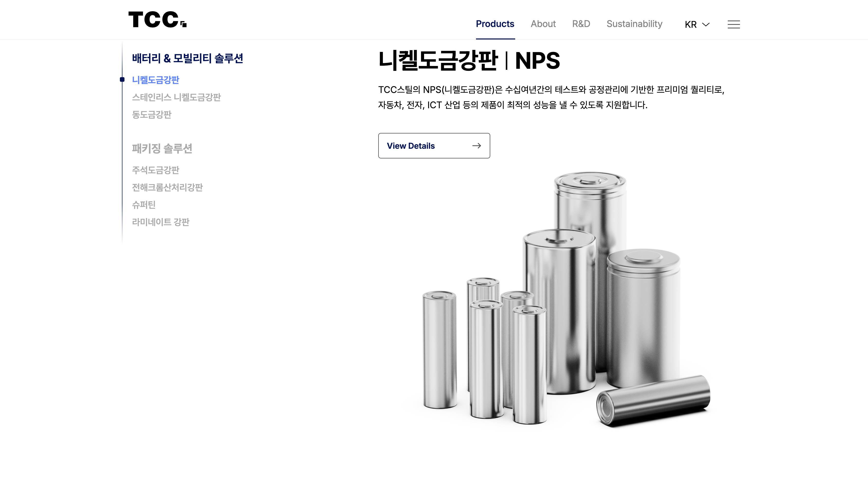Select 스테인리스 니켈도금강판 sidebar link
The height and width of the screenshot is (487, 868).
(x=176, y=97)
